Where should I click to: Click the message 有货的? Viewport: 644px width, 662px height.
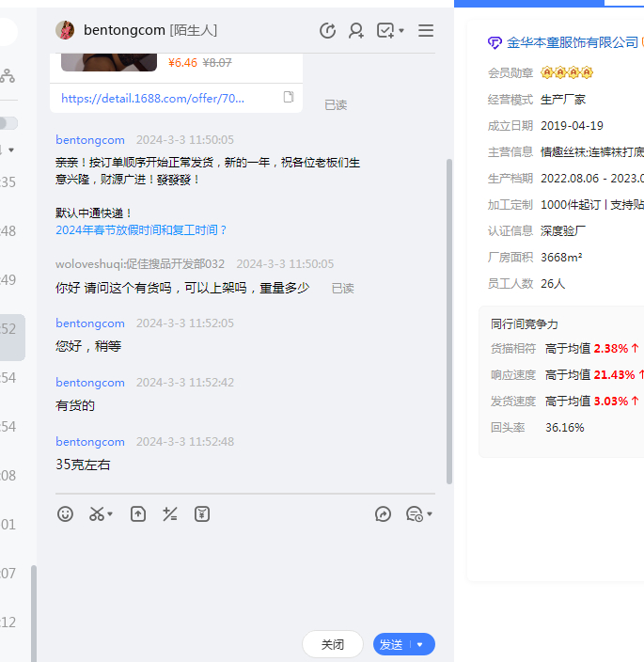click(75, 405)
